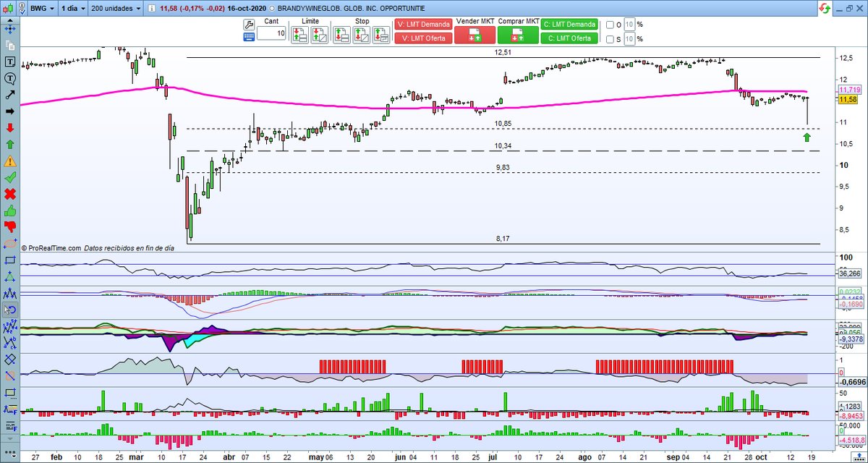Click 'C: LMT Demanda' green button

pos(570,25)
